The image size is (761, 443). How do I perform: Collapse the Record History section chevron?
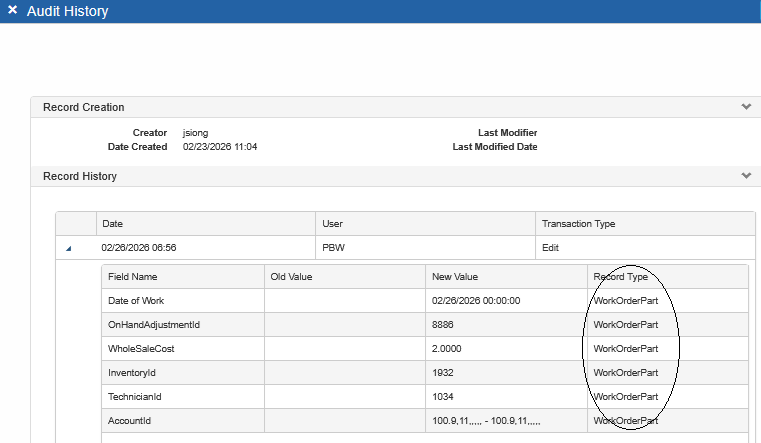click(745, 176)
